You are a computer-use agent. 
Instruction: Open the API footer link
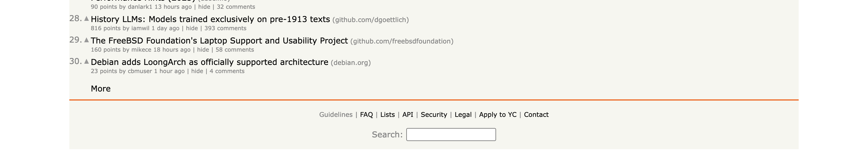point(407,114)
